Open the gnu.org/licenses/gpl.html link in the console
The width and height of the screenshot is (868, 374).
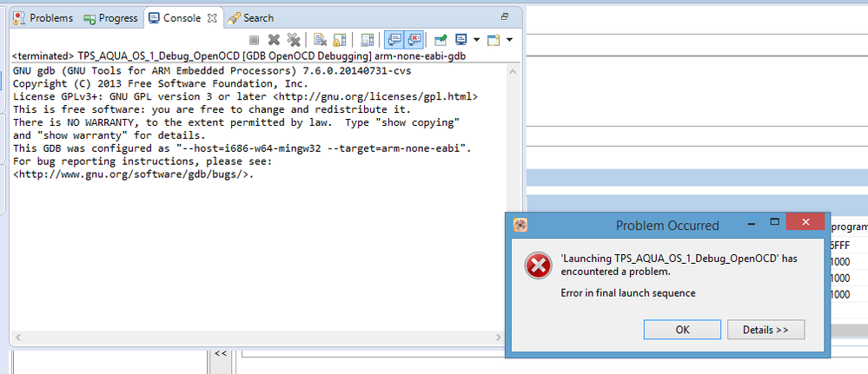click(x=374, y=96)
